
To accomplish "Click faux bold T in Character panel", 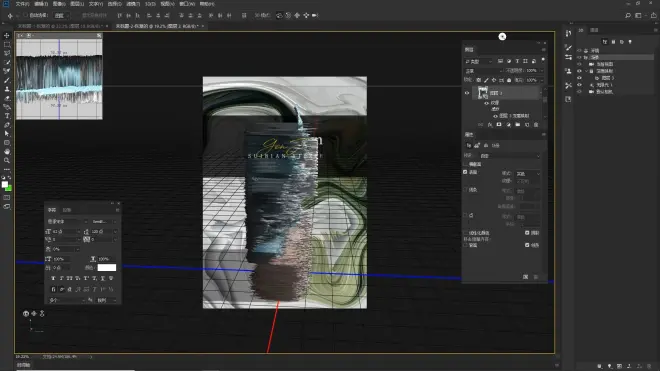I will click(53, 278).
